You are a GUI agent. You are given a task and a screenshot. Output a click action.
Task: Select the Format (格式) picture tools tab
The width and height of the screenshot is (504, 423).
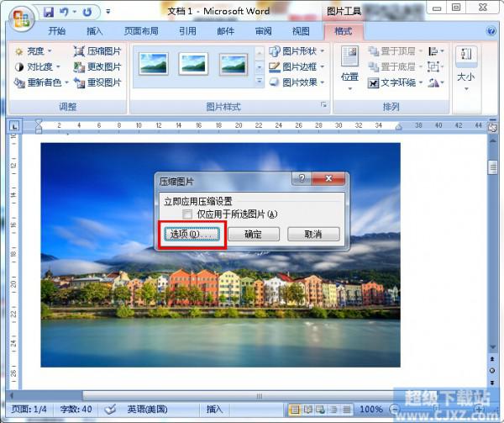344,31
